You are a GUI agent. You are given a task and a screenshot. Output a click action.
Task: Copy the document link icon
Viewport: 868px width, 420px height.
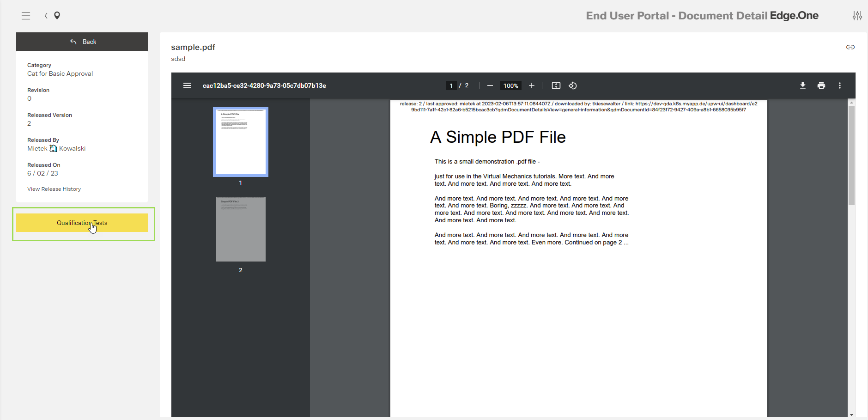[x=850, y=47]
